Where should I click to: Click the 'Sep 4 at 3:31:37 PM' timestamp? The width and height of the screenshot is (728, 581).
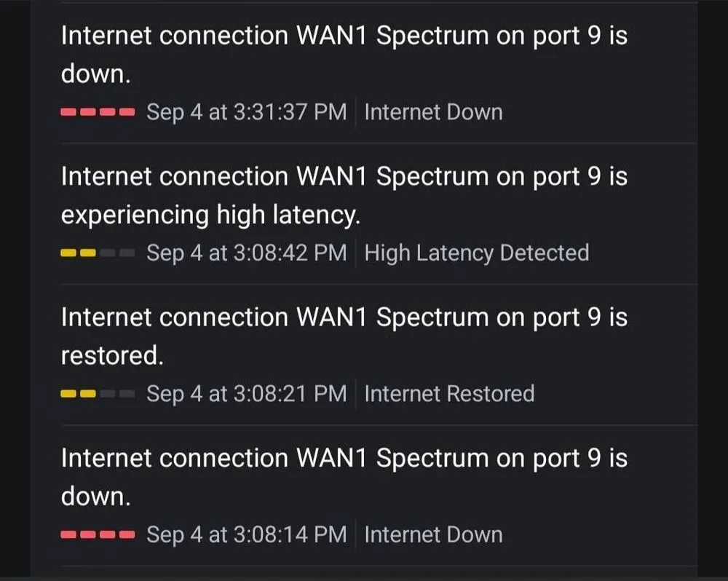point(246,112)
